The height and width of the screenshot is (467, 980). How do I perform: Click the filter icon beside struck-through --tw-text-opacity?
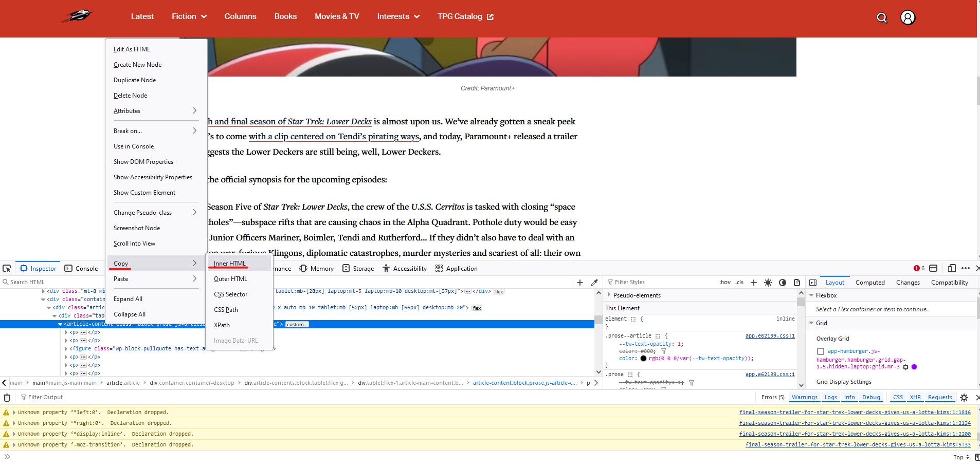click(x=692, y=383)
